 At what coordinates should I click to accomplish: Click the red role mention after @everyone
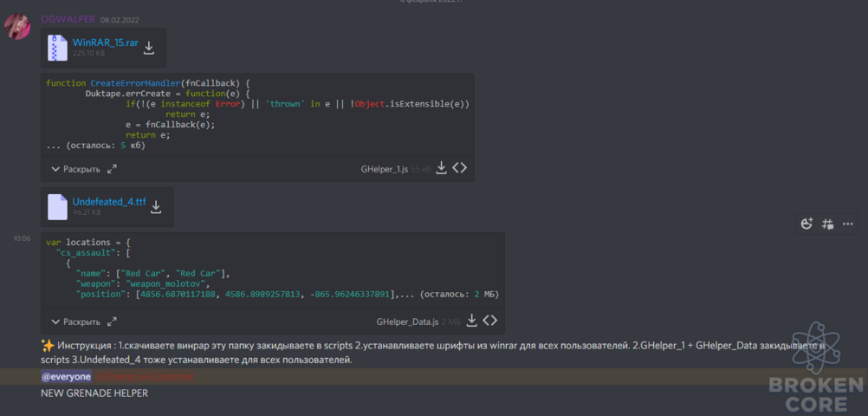(x=145, y=376)
